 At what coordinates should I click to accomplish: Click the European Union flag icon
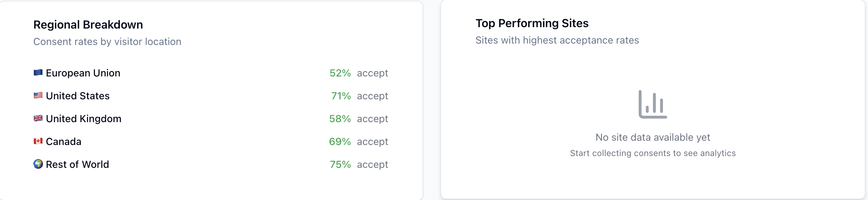coord(38,73)
